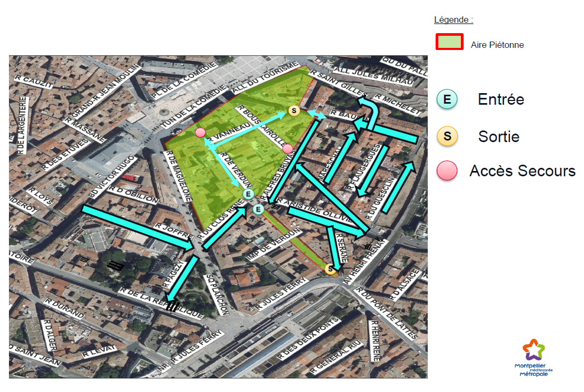The height and width of the screenshot is (392, 584).
Task: Click the 'Légende :' heading text
Action: [x=453, y=20]
